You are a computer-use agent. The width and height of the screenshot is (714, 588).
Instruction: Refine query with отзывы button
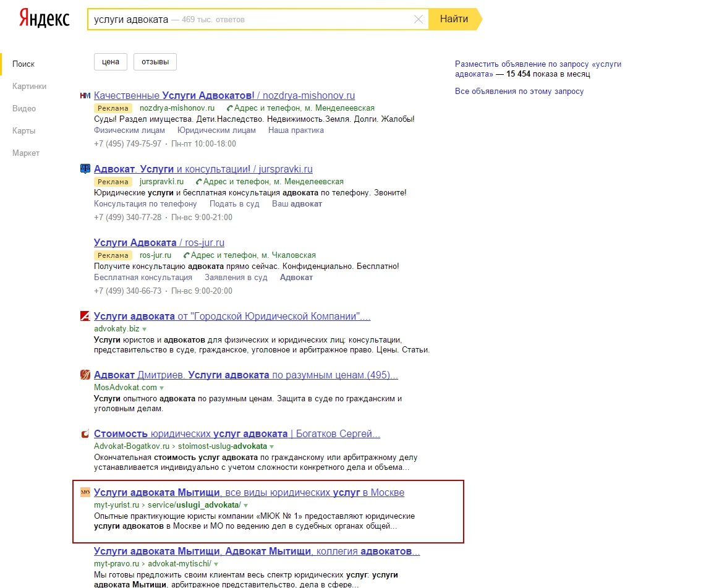pyautogui.click(x=155, y=62)
